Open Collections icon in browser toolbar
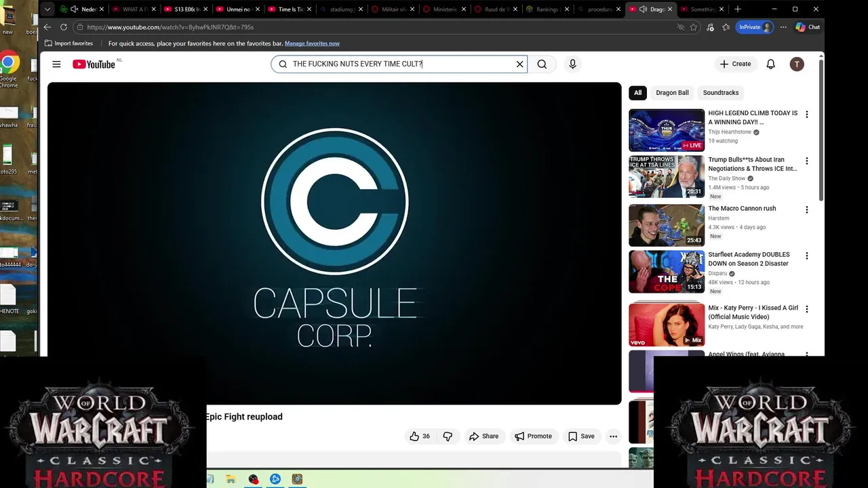Image resolution: width=868 pixels, height=488 pixels. [726, 27]
